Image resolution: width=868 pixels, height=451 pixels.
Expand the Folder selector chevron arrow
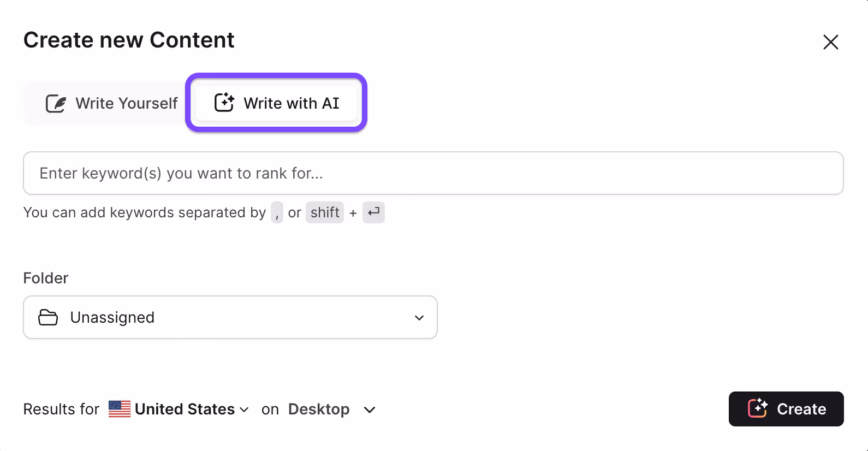pos(419,318)
